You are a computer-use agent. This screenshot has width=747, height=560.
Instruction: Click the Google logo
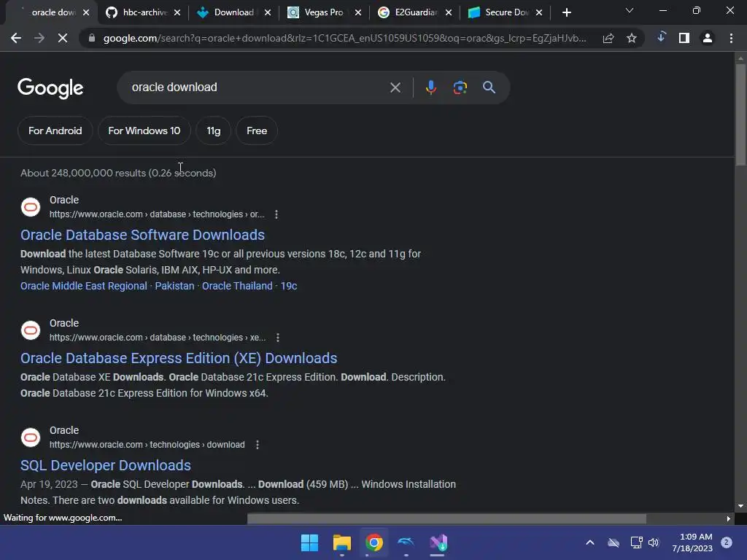pos(50,88)
